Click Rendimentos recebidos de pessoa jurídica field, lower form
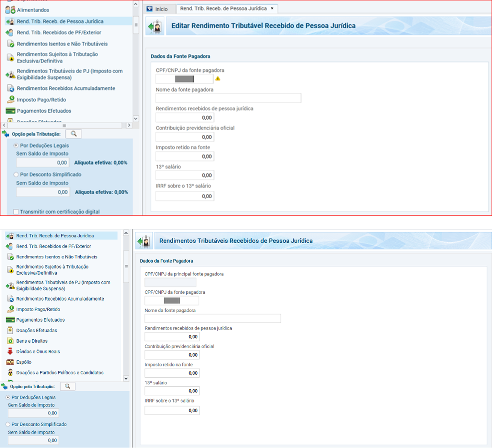The height and width of the screenshot is (448, 492). tap(172, 337)
